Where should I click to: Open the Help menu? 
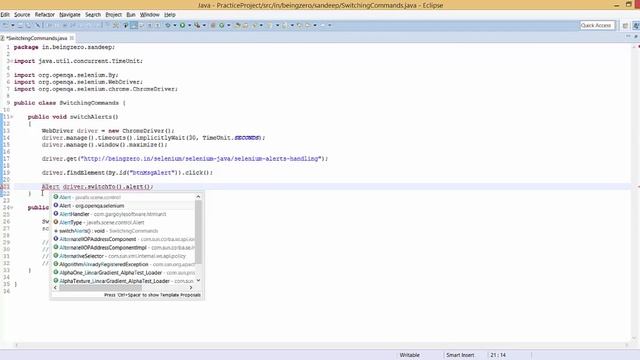[x=169, y=15]
